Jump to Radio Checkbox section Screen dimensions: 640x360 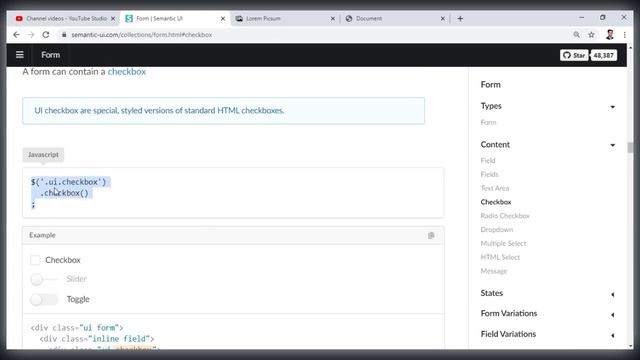pyautogui.click(x=505, y=216)
